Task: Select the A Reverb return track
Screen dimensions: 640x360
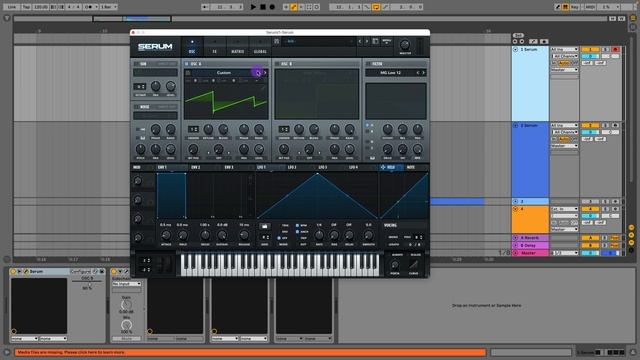Action: [530, 238]
